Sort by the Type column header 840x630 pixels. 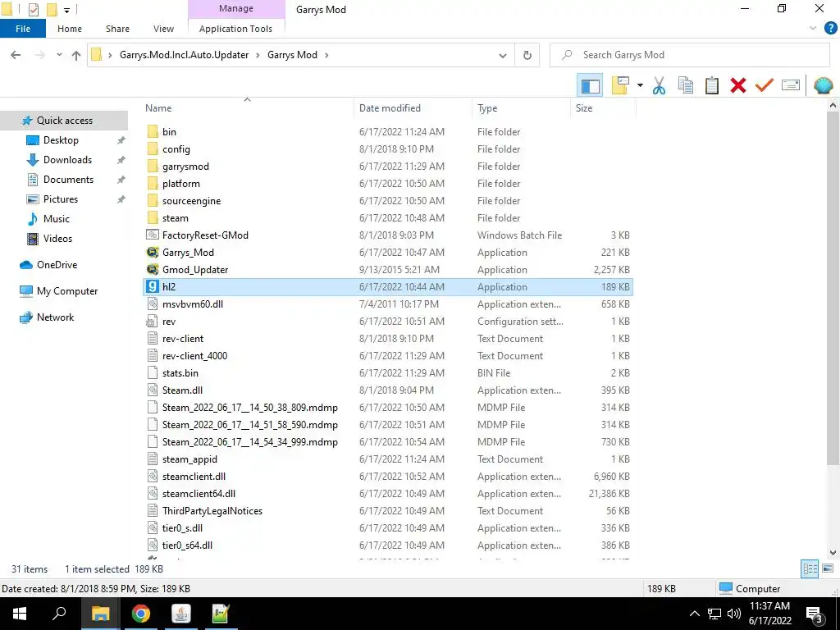click(x=487, y=108)
